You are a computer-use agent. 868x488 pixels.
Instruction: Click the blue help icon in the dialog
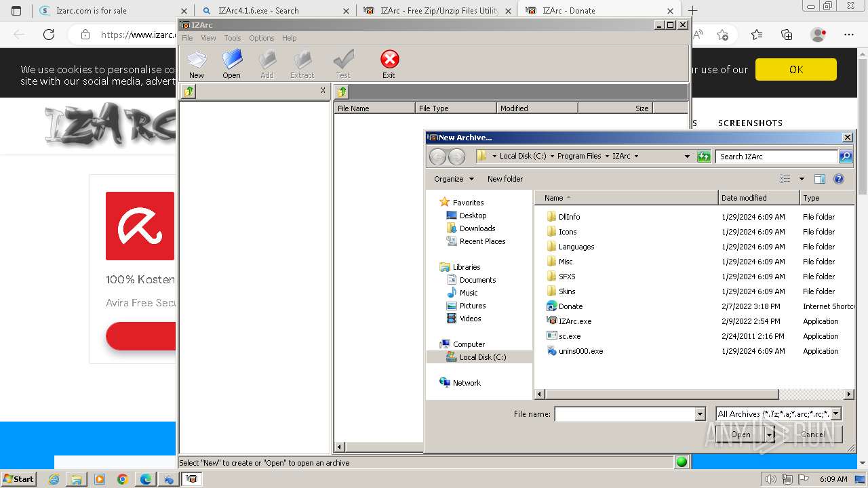pos(839,179)
